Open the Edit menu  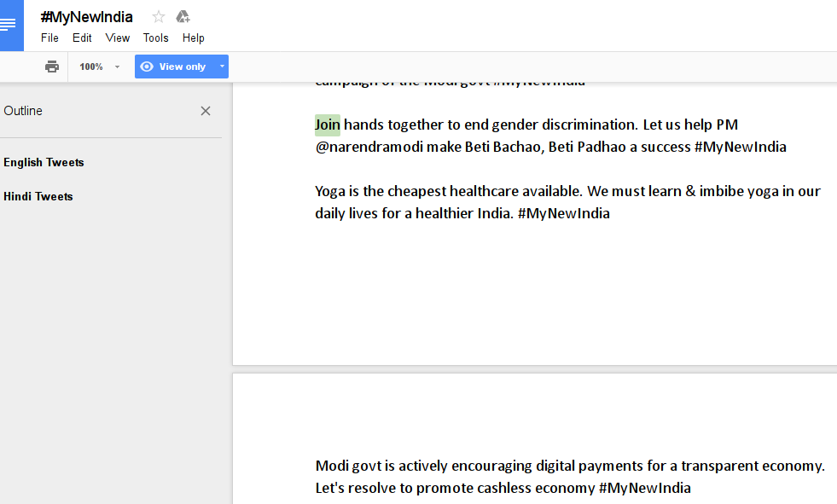coord(82,38)
